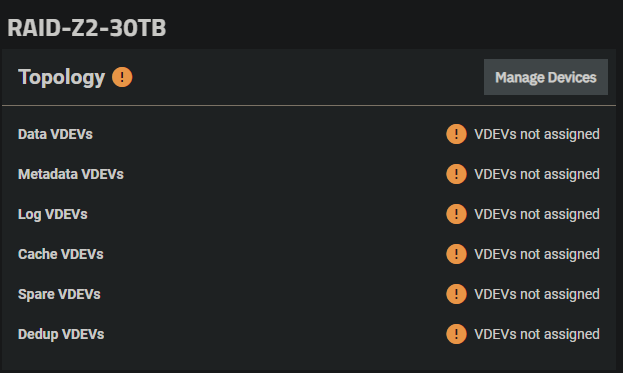
Task: Click 'VDEVs not assigned' text for Spare VDEVs
Action: [x=537, y=294]
